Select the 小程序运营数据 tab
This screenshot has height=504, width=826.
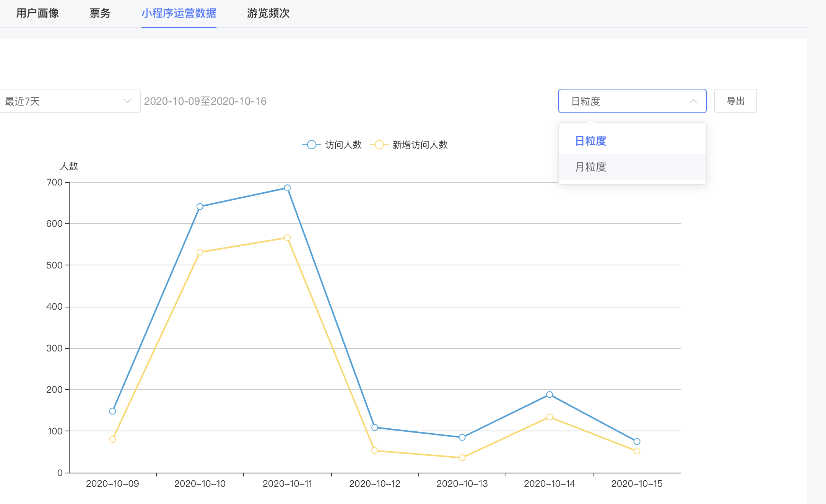(x=179, y=13)
